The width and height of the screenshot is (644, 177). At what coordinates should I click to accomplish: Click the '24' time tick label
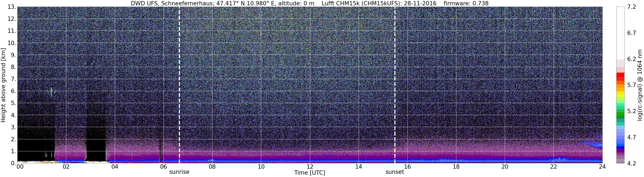tap(602, 166)
